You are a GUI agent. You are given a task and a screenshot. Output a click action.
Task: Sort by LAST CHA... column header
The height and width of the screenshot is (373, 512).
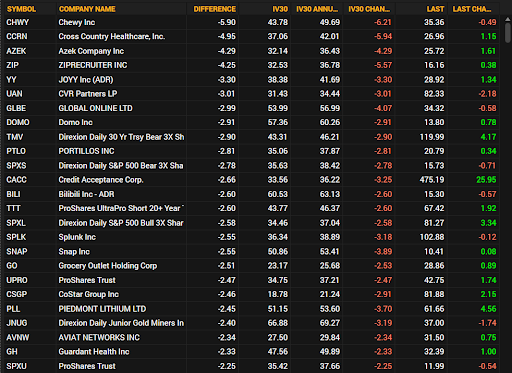[472, 9]
